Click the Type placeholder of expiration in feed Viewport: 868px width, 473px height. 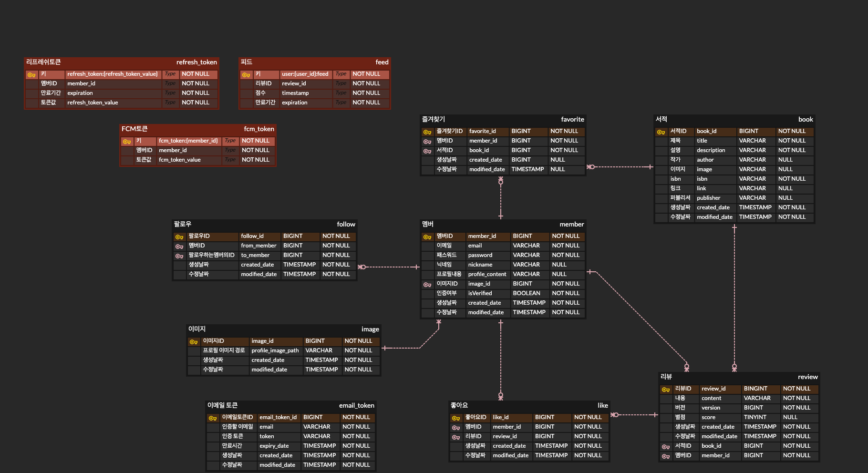point(341,103)
